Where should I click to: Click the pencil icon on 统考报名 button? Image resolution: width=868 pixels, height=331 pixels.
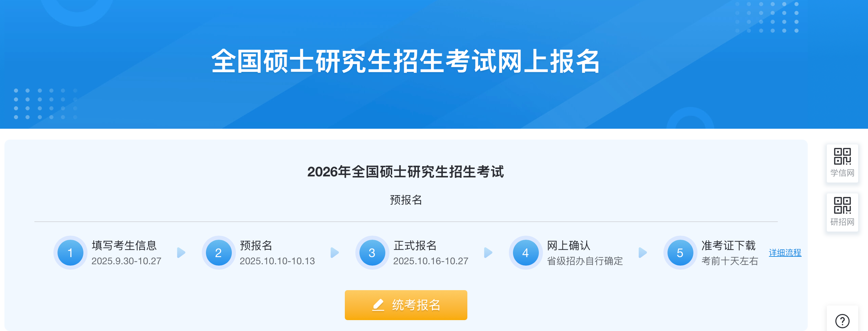pyautogui.click(x=378, y=305)
